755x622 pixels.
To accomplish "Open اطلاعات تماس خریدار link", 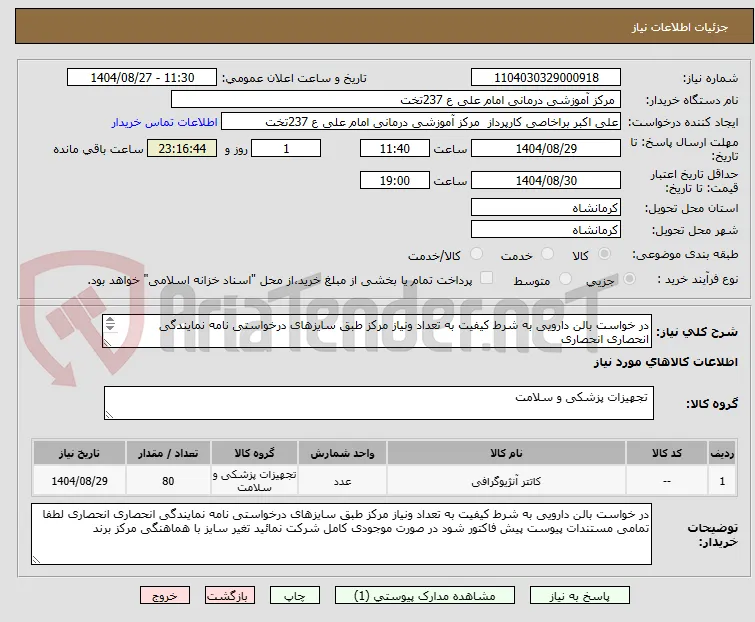I will click(165, 122).
